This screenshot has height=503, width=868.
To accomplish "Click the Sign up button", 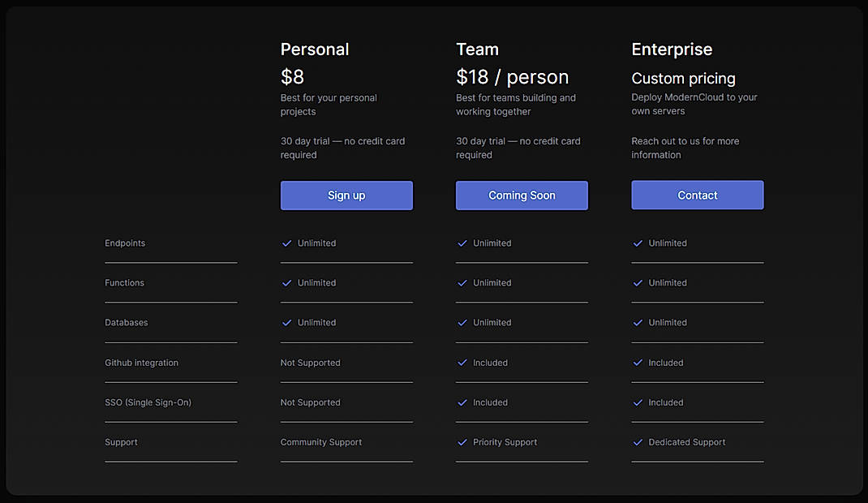I will (x=346, y=195).
